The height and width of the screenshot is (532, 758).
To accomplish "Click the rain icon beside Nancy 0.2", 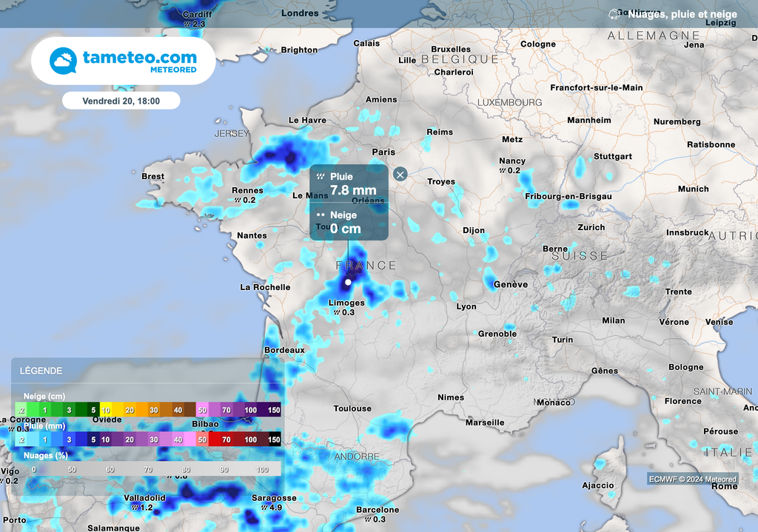I will [501, 171].
